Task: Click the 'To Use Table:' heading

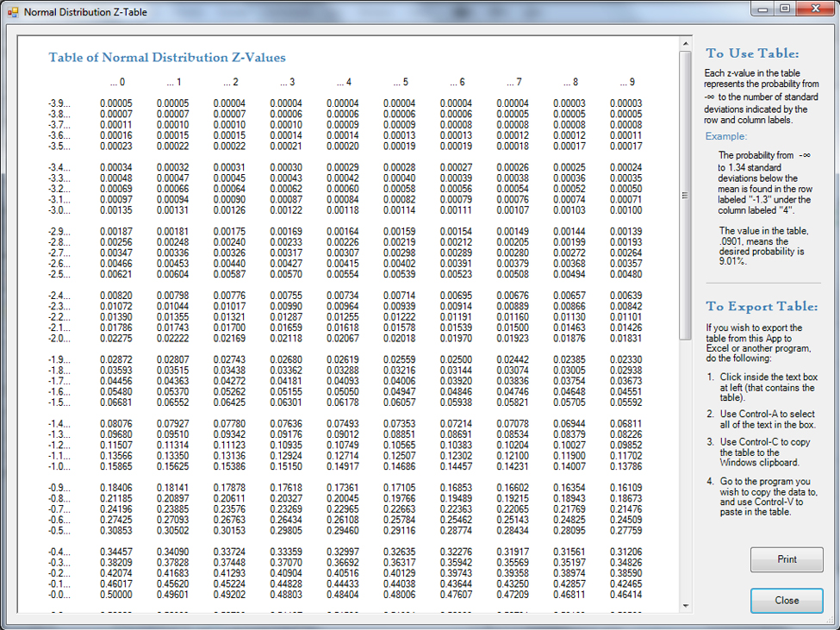Action: (x=752, y=53)
